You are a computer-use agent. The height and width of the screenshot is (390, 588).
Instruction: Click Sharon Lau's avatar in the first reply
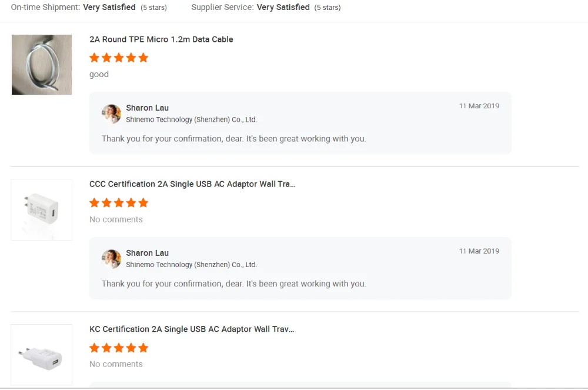[111, 114]
